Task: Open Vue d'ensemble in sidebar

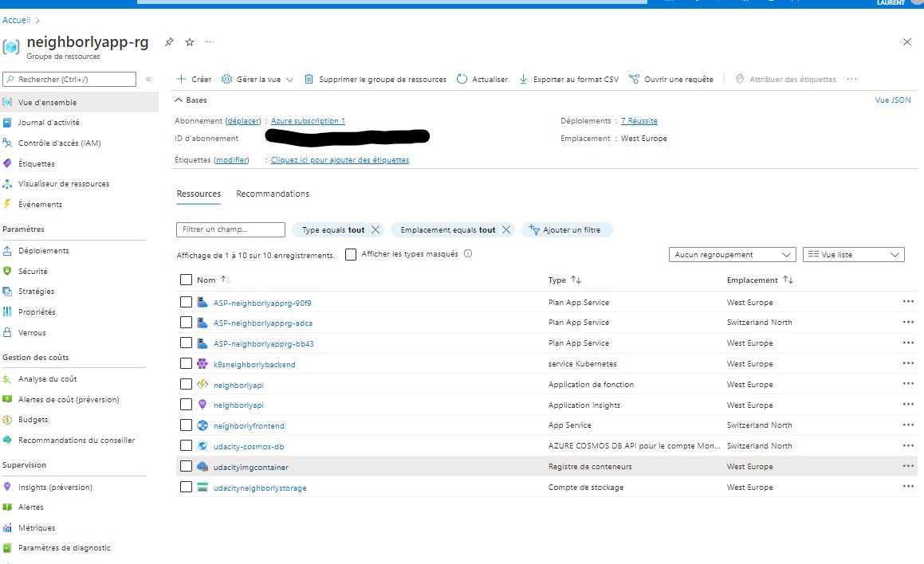Action: 80,102
